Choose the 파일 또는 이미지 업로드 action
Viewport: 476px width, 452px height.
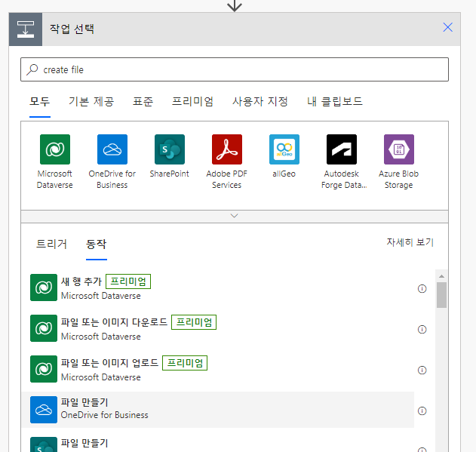[218, 369]
